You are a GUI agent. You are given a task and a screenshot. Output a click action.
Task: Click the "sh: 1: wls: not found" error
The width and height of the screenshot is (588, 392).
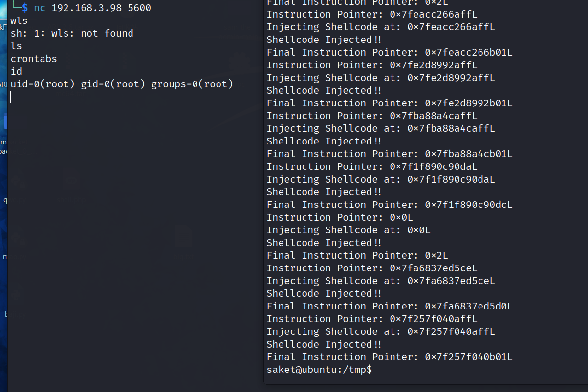click(72, 33)
